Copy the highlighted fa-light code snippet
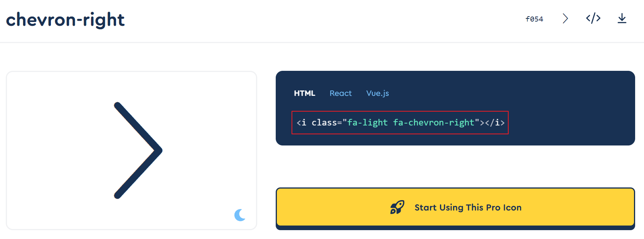Viewport: 644px width, 239px height. pos(400,122)
